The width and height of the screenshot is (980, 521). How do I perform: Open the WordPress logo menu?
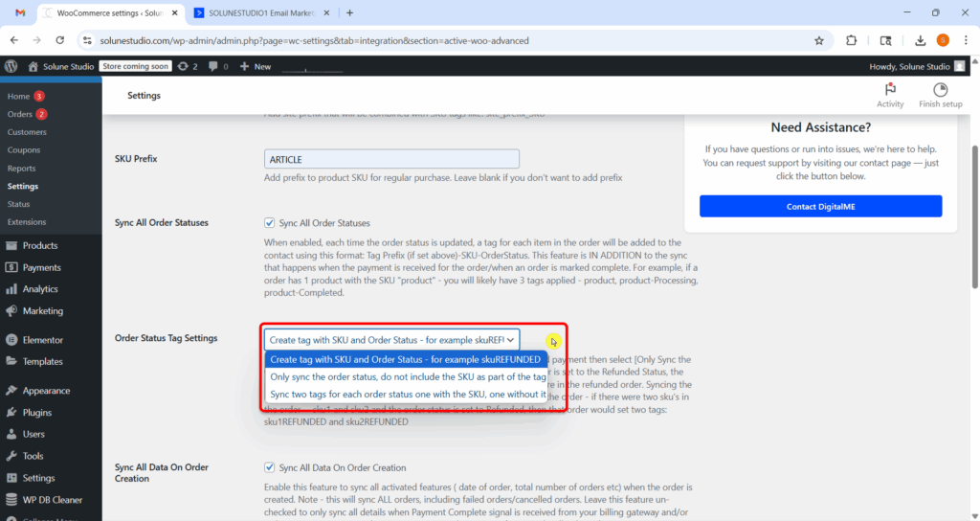[x=11, y=66]
